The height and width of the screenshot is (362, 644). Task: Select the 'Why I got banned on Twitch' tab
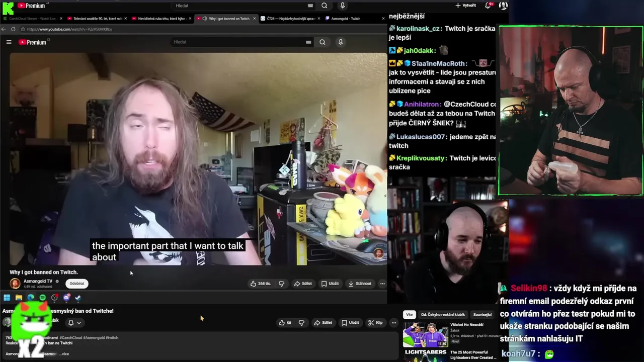(226, 19)
